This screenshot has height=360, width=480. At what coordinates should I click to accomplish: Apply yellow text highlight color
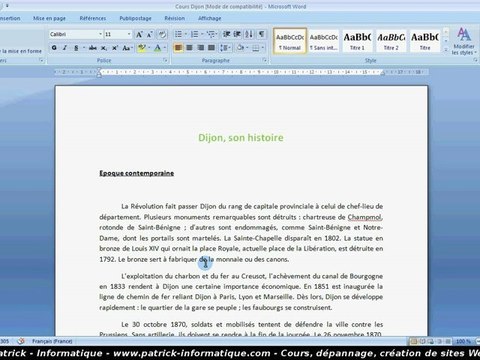[x=142, y=48]
